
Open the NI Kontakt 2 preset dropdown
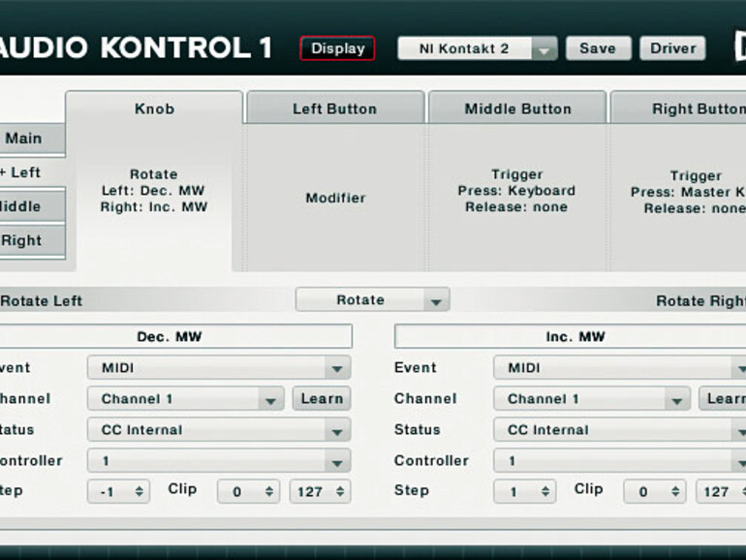coord(478,48)
